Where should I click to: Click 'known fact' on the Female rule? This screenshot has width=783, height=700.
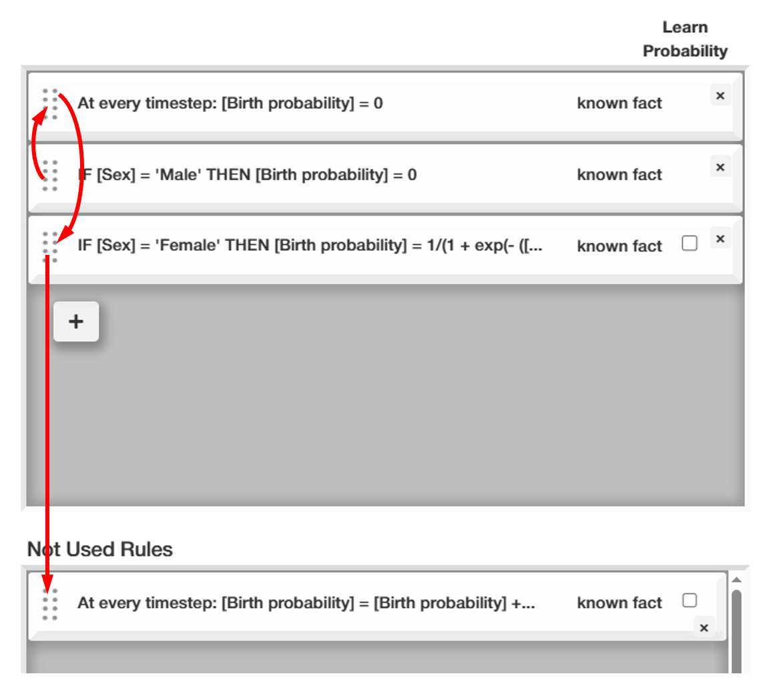(619, 246)
